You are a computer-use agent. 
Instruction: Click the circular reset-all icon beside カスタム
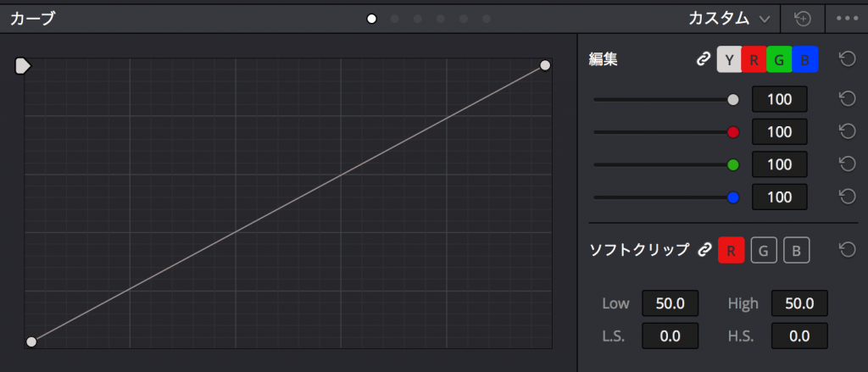[803, 18]
